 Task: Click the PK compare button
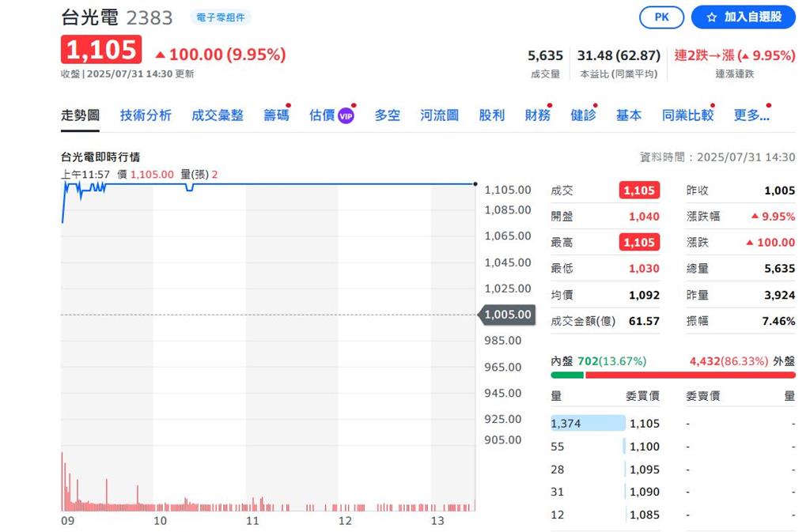(661, 17)
